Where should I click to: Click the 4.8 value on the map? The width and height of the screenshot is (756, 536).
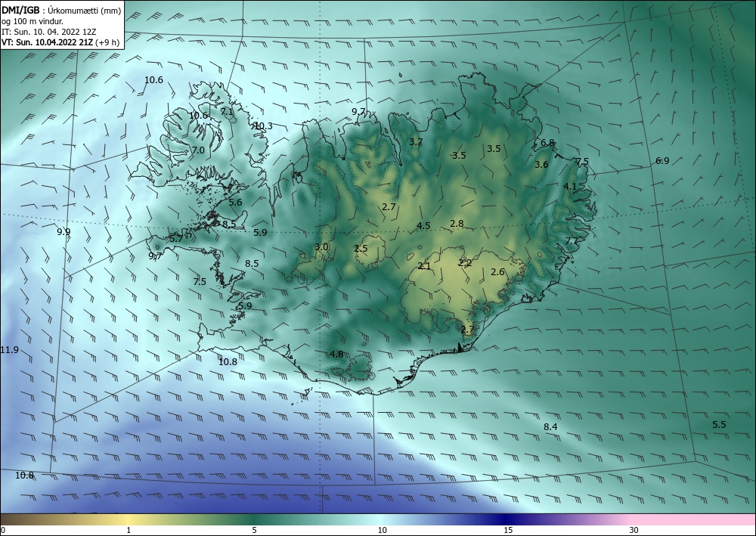coord(336,354)
